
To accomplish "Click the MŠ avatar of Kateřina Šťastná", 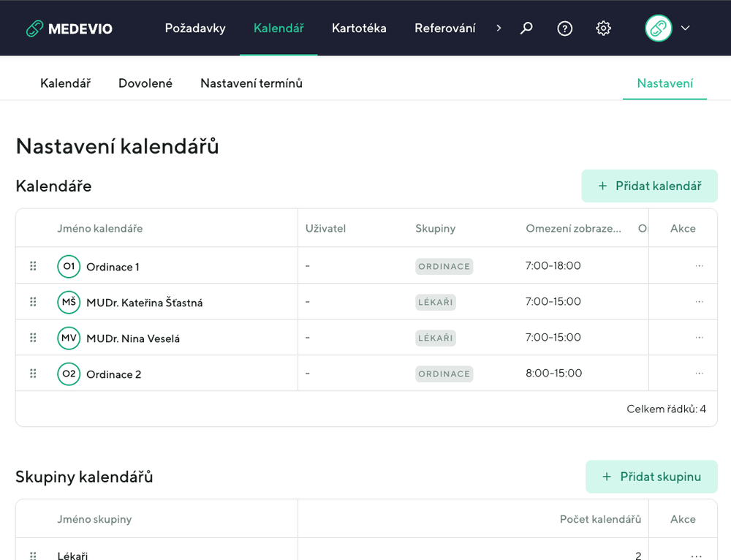I will point(69,302).
